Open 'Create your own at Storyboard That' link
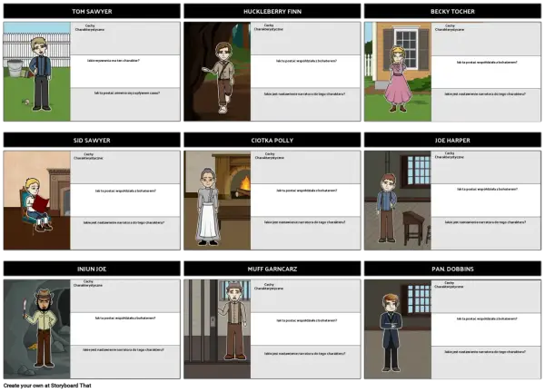 (47, 386)
